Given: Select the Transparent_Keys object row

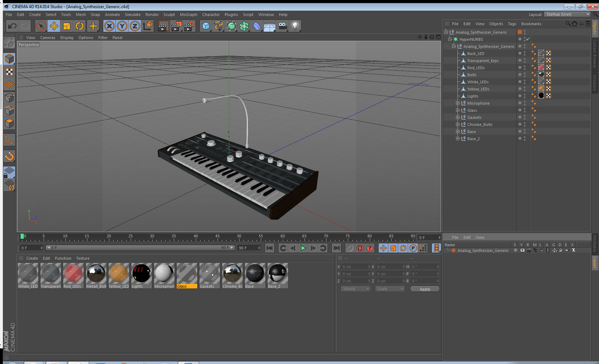Looking at the screenshot, I should coord(483,61).
